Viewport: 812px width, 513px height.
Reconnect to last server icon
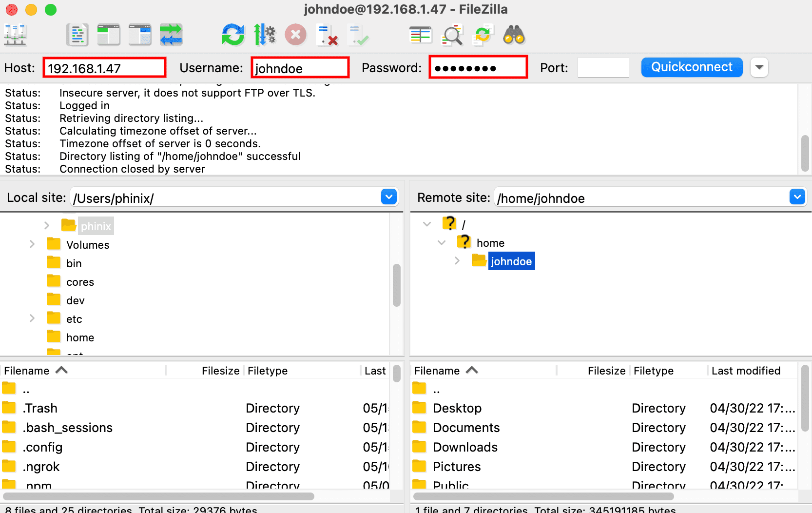[358, 35]
